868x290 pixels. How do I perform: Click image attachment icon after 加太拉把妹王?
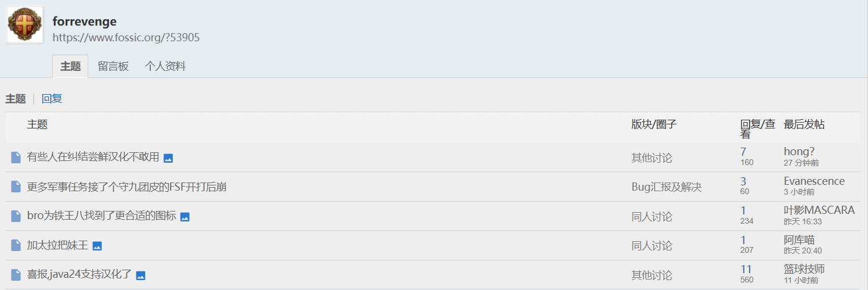point(97,246)
